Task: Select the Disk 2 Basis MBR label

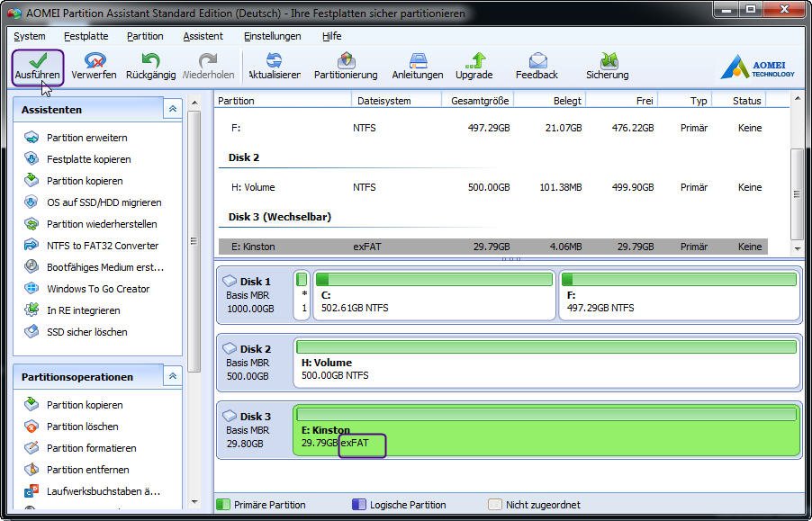Action: [x=254, y=363]
